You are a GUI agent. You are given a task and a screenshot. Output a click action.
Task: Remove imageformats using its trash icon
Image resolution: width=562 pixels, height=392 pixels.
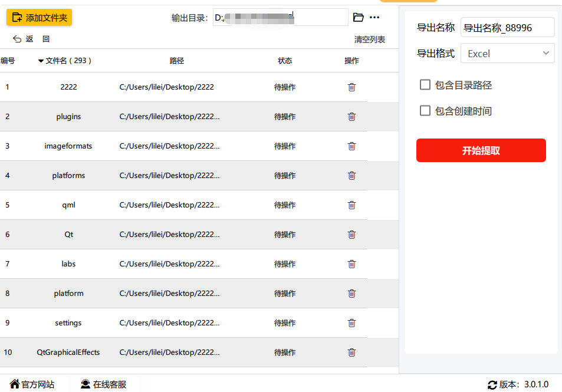click(x=351, y=146)
